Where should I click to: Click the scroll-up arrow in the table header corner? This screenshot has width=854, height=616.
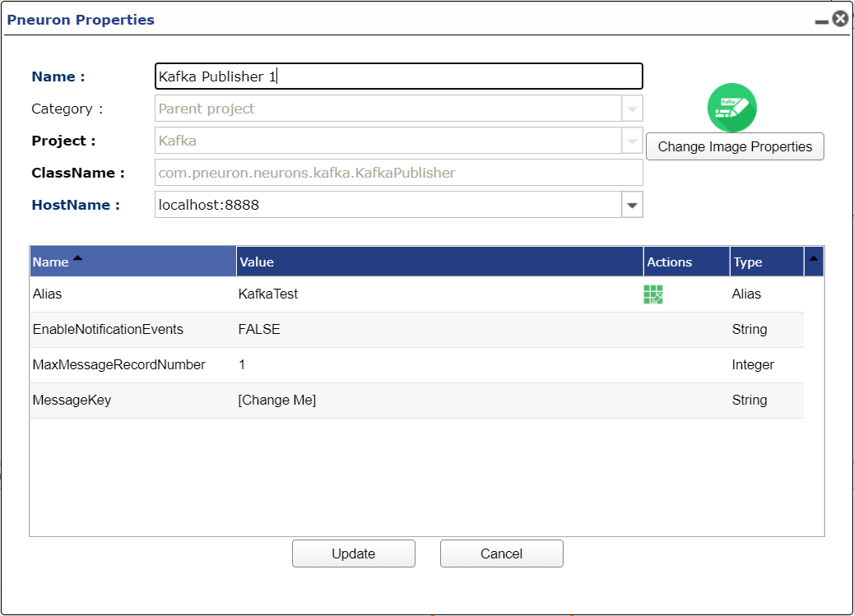pos(813,259)
